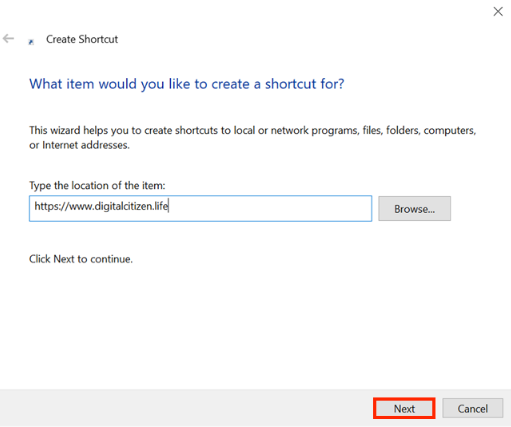The width and height of the screenshot is (511, 427).
Task: Close the dialog with the X button
Action: click(x=498, y=12)
